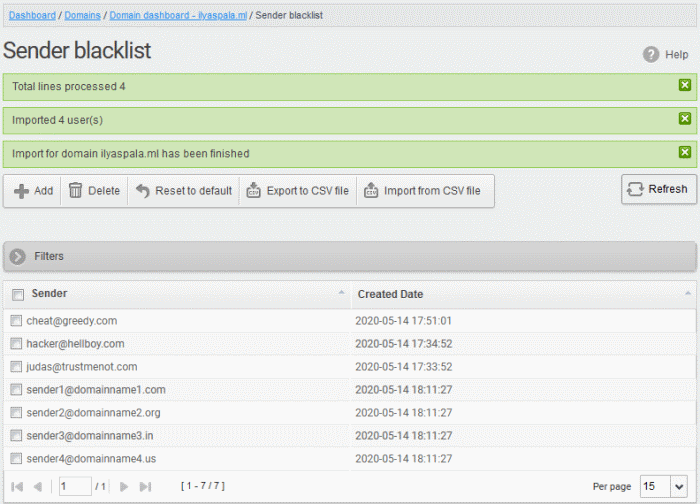The height and width of the screenshot is (504, 700).
Task: Select the cheat@greedy.com address text
Action: click(x=71, y=321)
